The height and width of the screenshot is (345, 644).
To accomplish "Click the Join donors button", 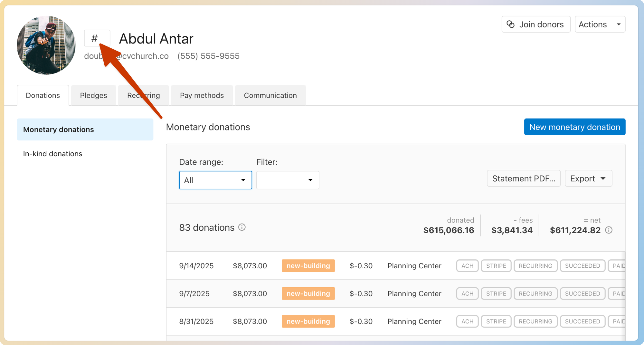I will tap(536, 24).
